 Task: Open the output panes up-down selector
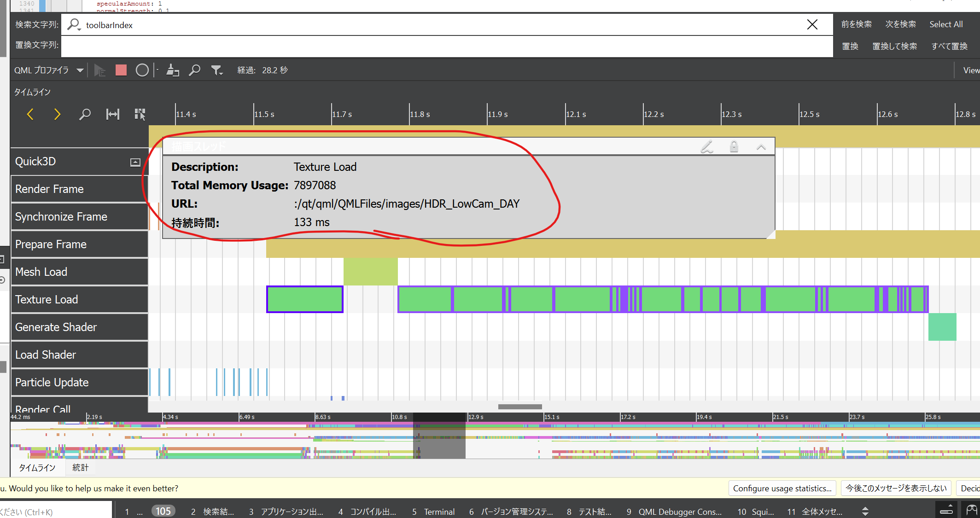point(865,511)
